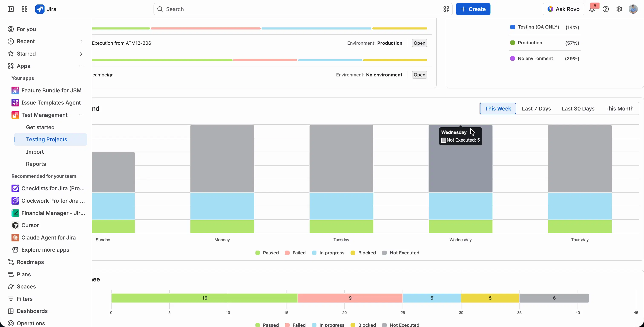The image size is (644, 327).
Task: Open Test Management more options menu
Action: (81, 115)
